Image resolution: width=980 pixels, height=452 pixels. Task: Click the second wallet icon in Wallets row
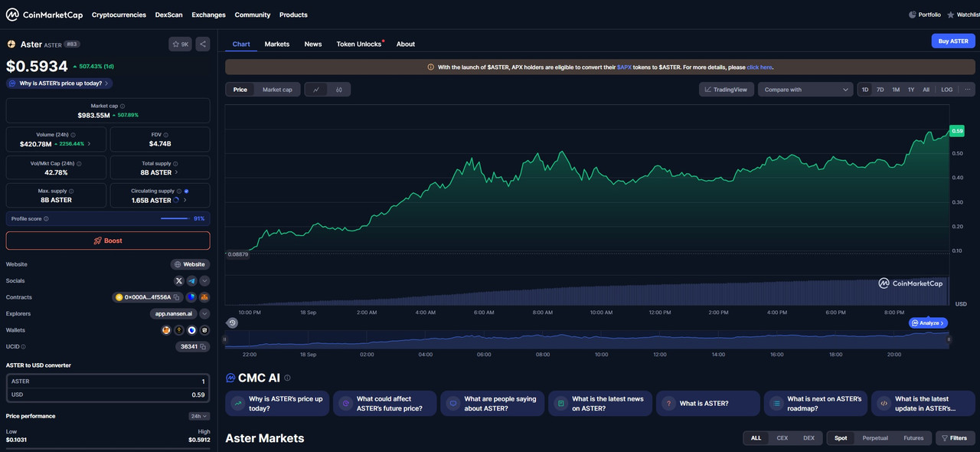pyautogui.click(x=179, y=330)
